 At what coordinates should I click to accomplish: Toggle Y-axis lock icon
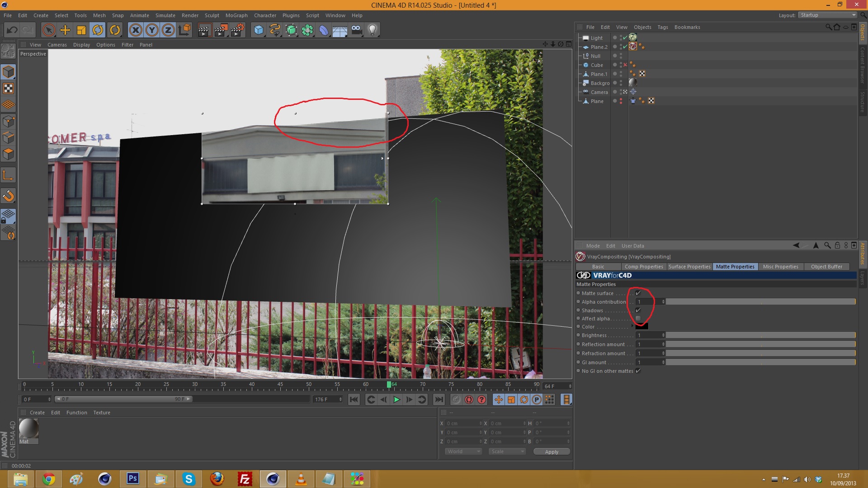152,30
